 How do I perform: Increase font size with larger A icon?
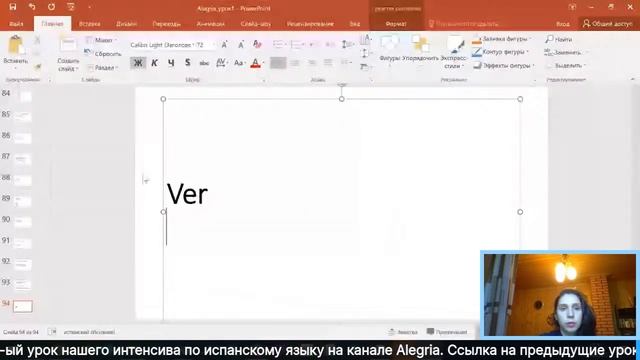pyautogui.click(x=224, y=44)
